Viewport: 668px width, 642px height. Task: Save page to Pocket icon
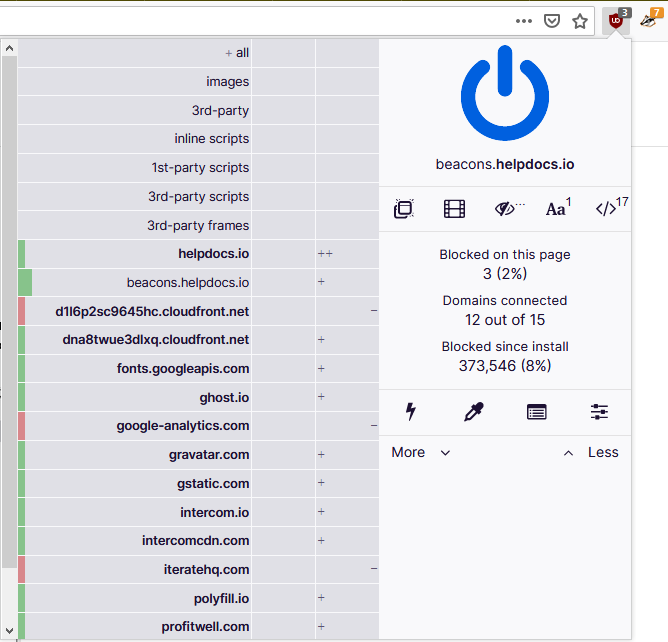pyautogui.click(x=552, y=21)
